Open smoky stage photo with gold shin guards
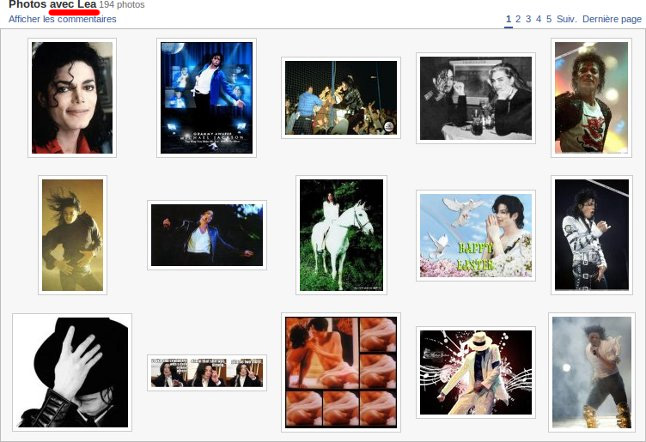 click(x=592, y=372)
